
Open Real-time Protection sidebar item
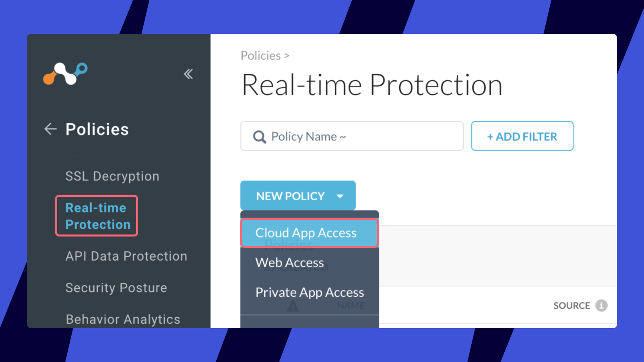pyautogui.click(x=97, y=216)
